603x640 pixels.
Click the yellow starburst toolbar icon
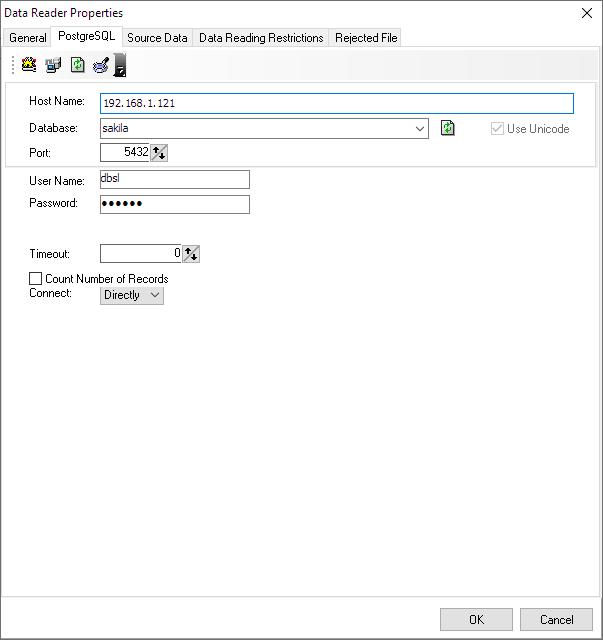click(29, 65)
